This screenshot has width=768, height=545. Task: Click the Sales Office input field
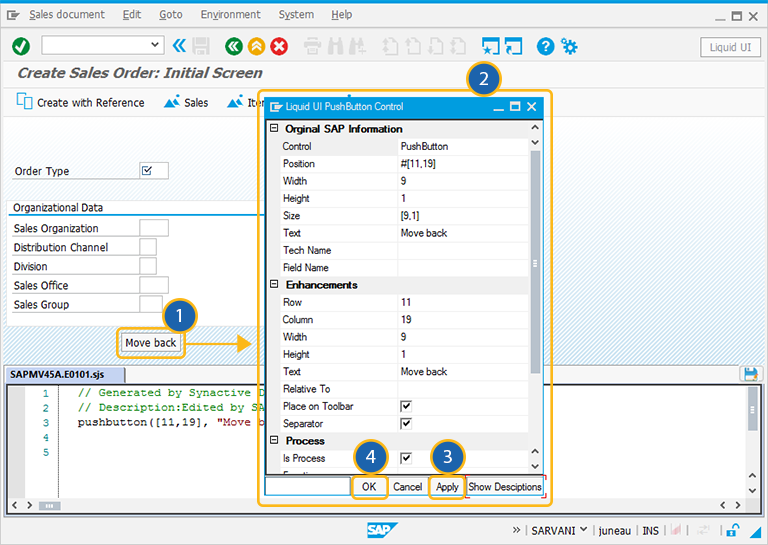point(154,285)
